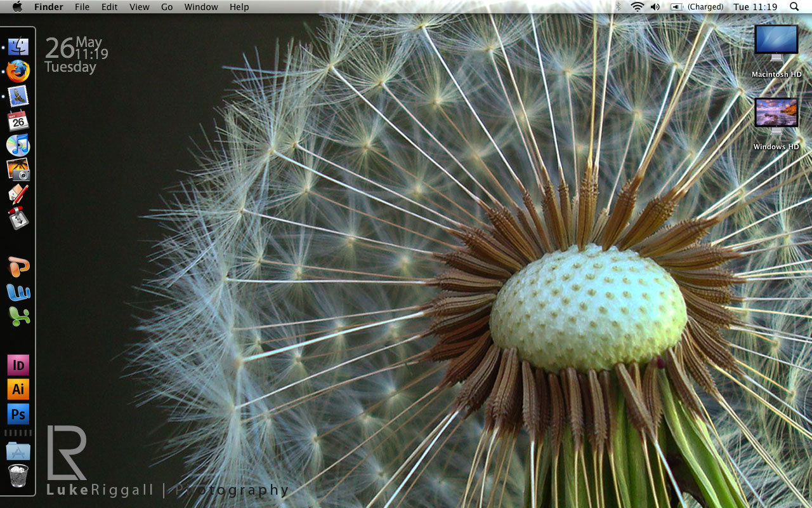This screenshot has width=812, height=508.
Task: Open the Help menu
Action: [x=239, y=7]
